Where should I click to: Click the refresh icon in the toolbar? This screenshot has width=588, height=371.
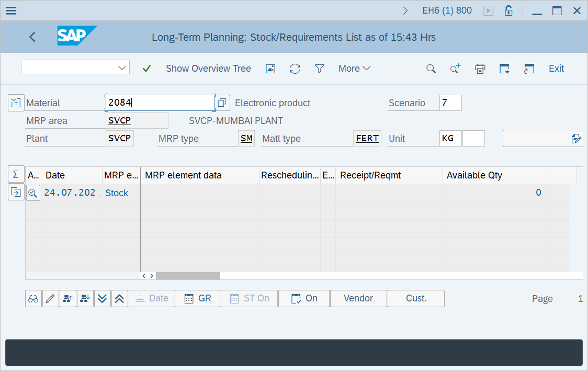pyautogui.click(x=295, y=69)
